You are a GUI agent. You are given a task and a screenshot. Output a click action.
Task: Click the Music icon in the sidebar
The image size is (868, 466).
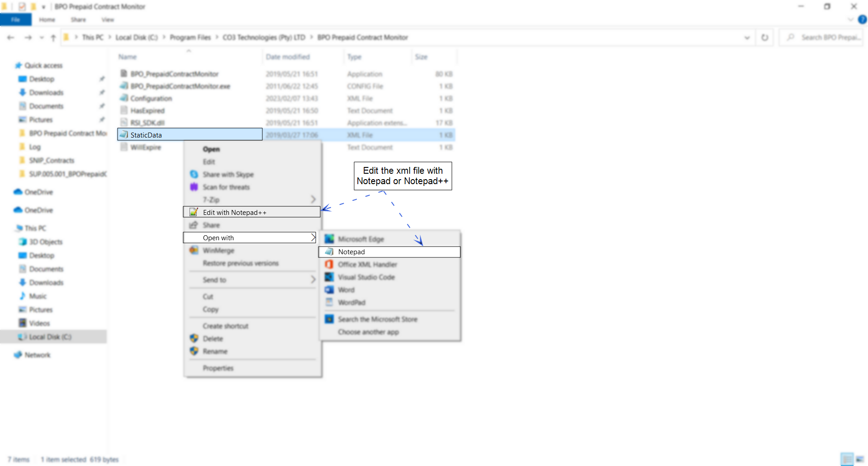click(22, 296)
